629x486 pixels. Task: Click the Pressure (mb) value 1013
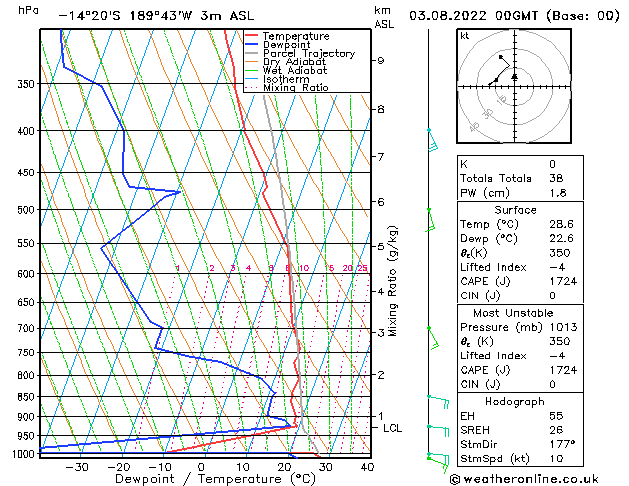(x=563, y=327)
